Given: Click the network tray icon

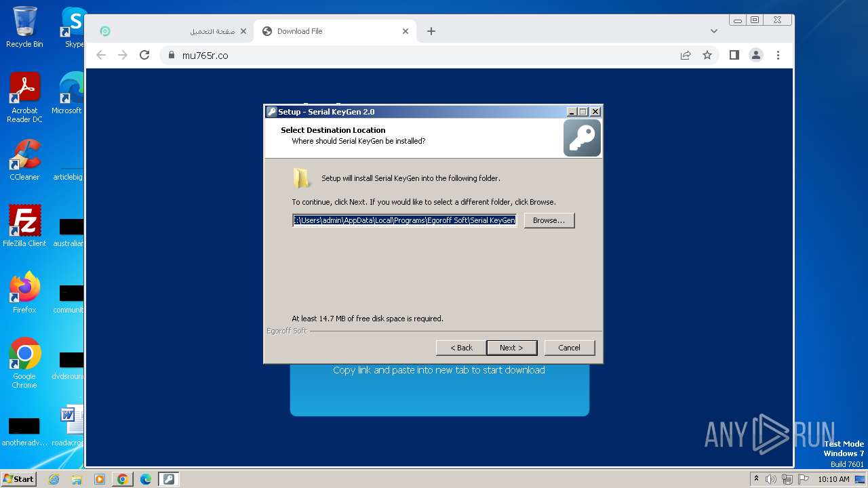Looking at the screenshot, I should click(x=787, y=479).
